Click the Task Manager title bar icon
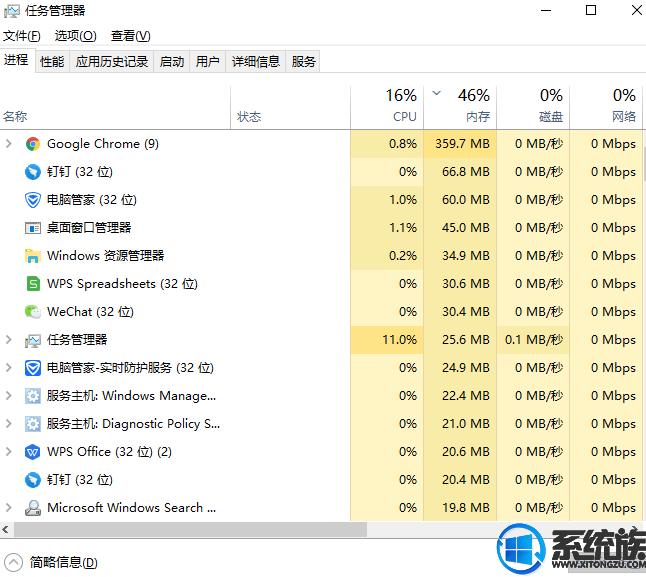The image size is (646, 577). [12, 11]
